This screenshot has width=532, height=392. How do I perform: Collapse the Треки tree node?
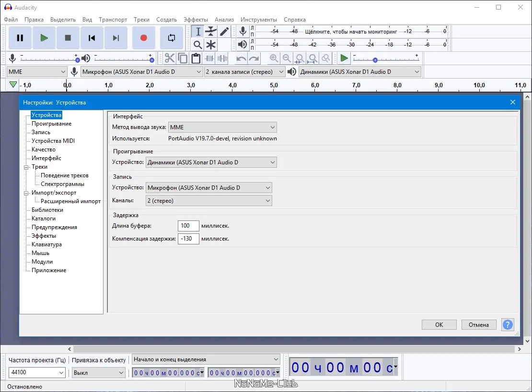[26, 167]
